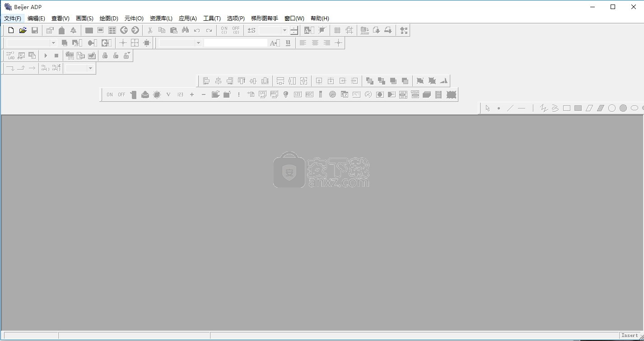Open the 画面(S) menu
Image resolution: width=644 pixels, height=341 pixels.
click(84, 19)
